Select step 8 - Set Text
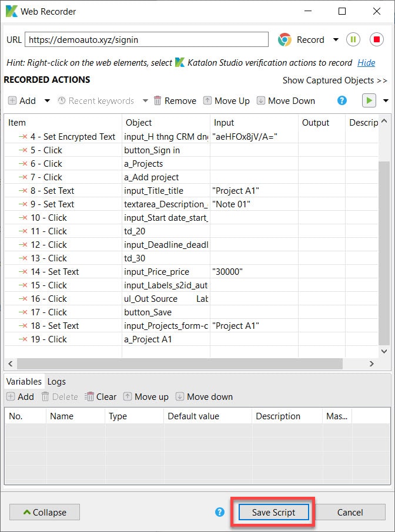The width and height of the screenshot is (395, 532). pyautogui.click(x=191, y=191)
